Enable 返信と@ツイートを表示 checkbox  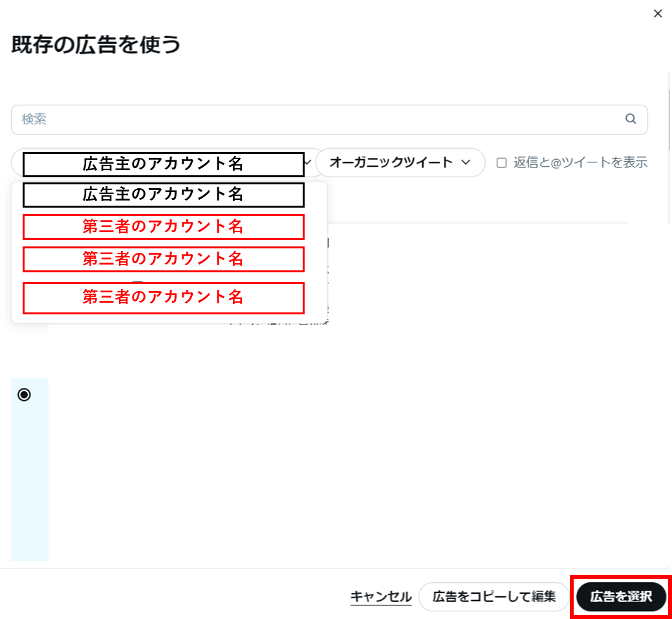(501, 163)
